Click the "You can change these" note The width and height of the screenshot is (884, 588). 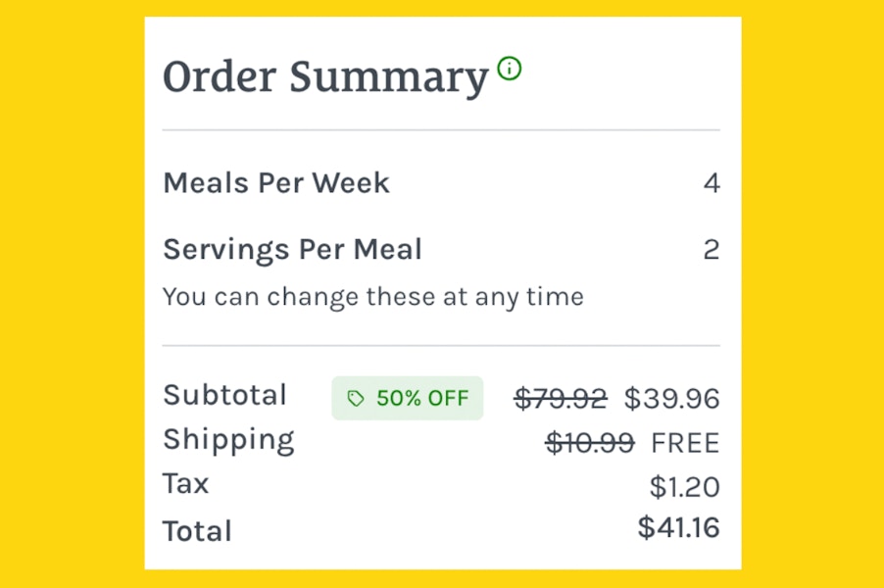(x=372, y=296)
